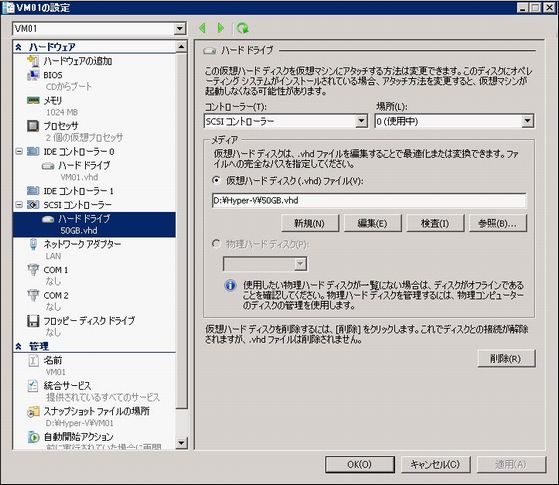This screenshot has width=559, height=485.
Task: Minimize the VM01の設定 window
Action: pos(523,7)
